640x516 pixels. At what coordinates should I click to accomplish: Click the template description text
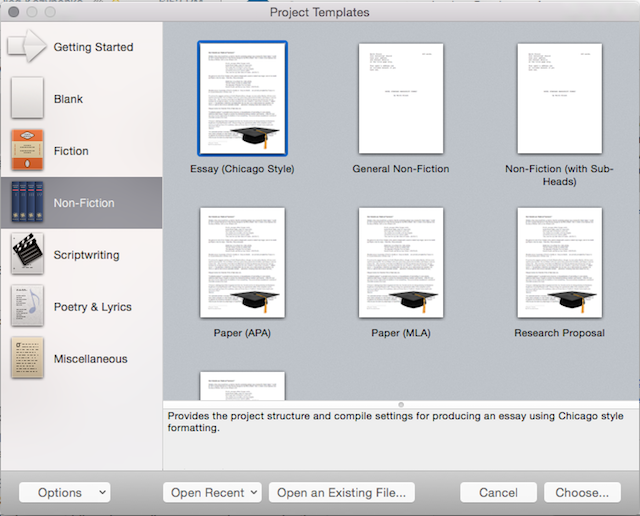(395, 422)
